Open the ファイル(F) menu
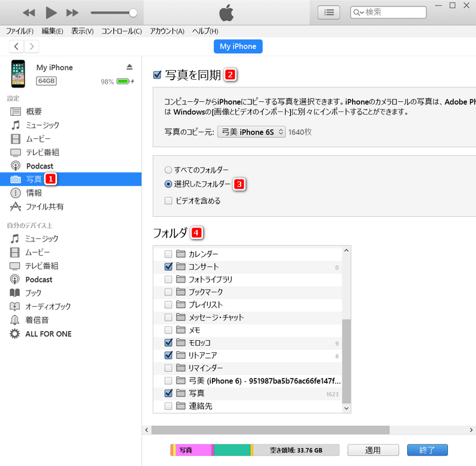This screenshot has height=466, width=476. click(x=20, y=31)
